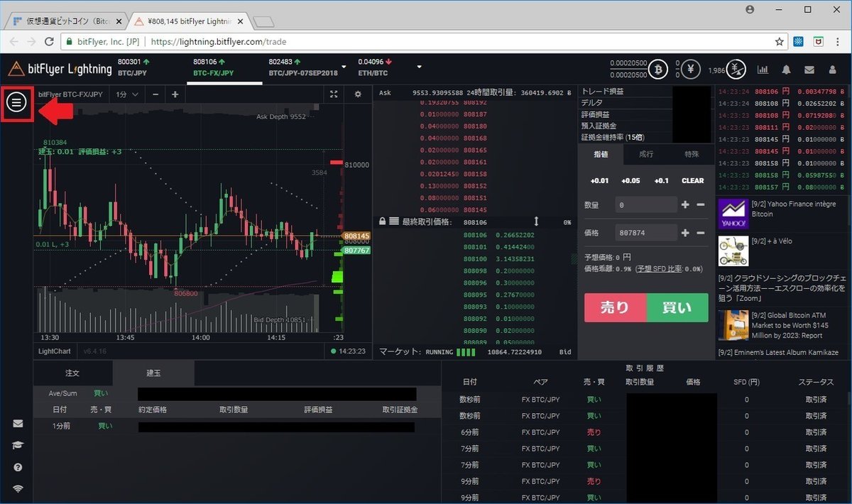
Task: Select the 特殊 order type
Action: 692,154
